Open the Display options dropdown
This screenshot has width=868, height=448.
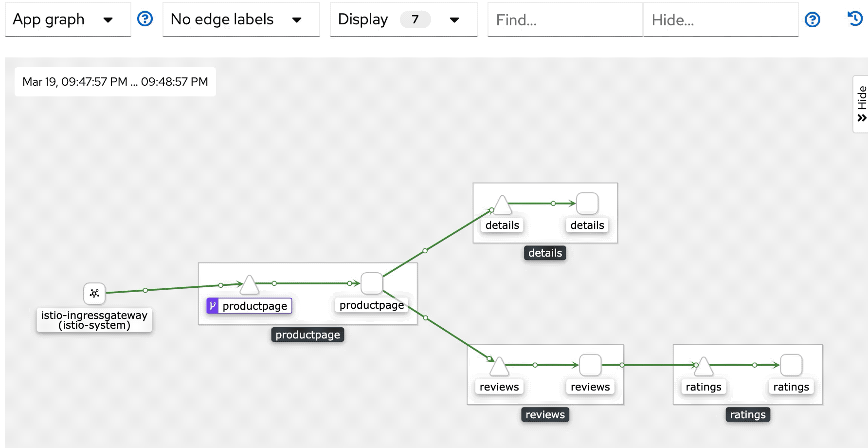(404, 19)
